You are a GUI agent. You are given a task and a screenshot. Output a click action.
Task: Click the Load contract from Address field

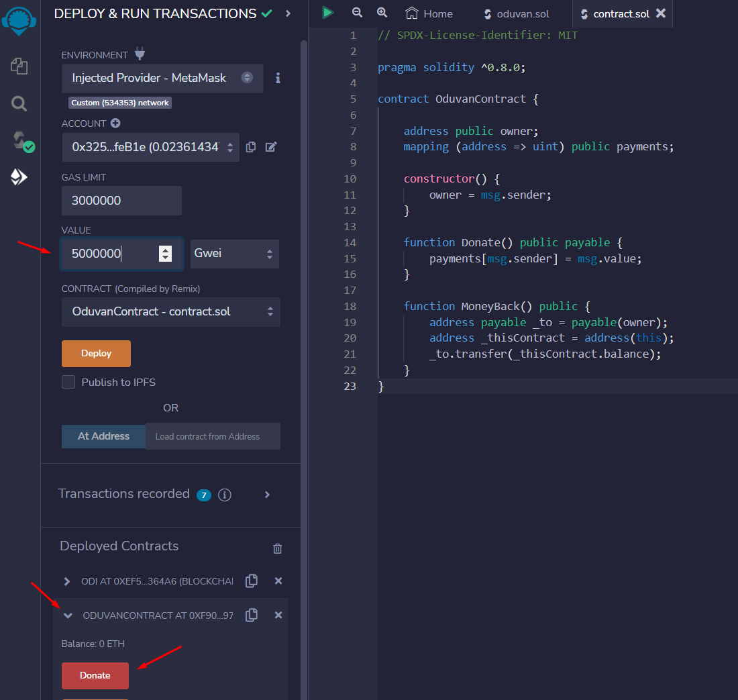point(213,436)
